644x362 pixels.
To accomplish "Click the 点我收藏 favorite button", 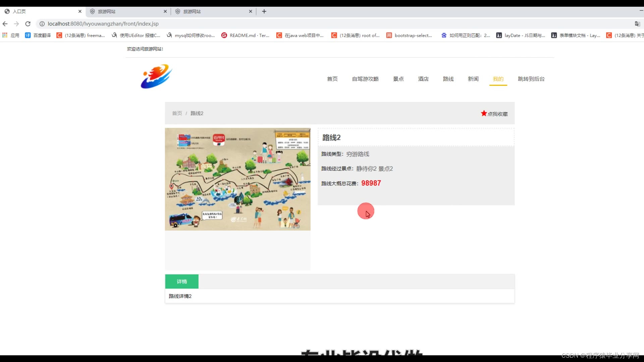I will [497, 114].
